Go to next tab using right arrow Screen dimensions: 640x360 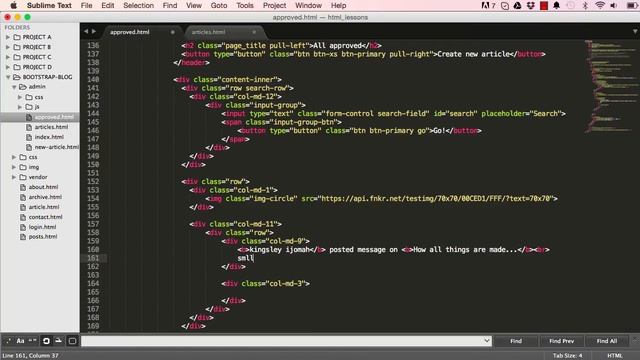click(94, 31)
